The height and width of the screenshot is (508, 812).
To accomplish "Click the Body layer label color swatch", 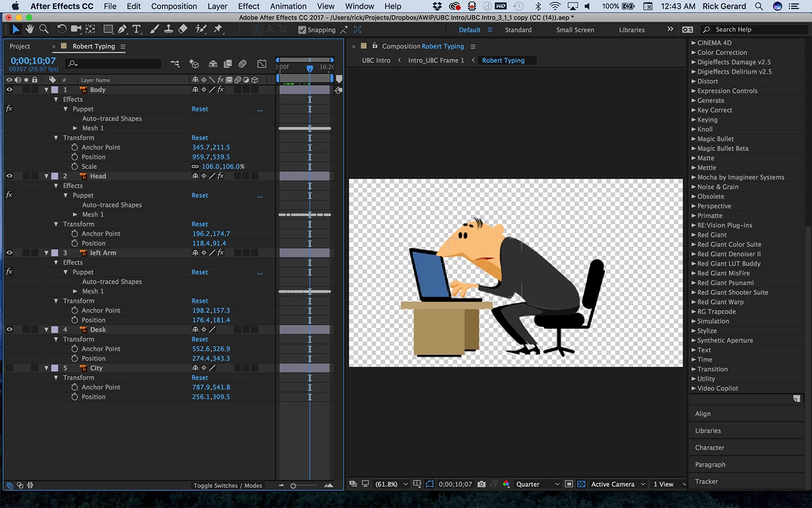I will [55, 90].
